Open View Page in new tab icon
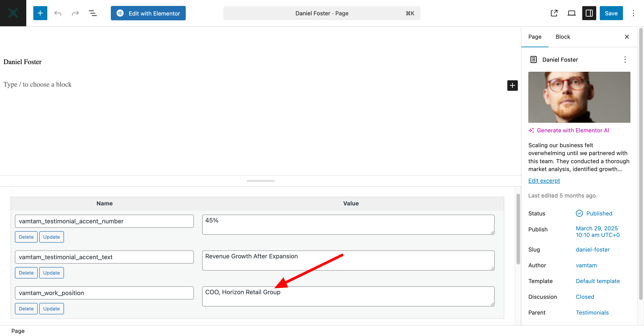Image resolution: width=644 pixels, height=336 pixels. coord(554,13)
